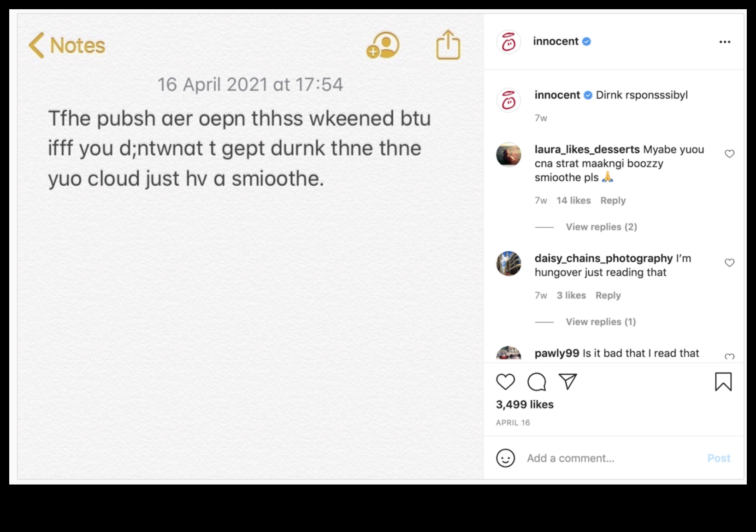
Task: Open innocent's profile picture
Action: pos(508,41)
